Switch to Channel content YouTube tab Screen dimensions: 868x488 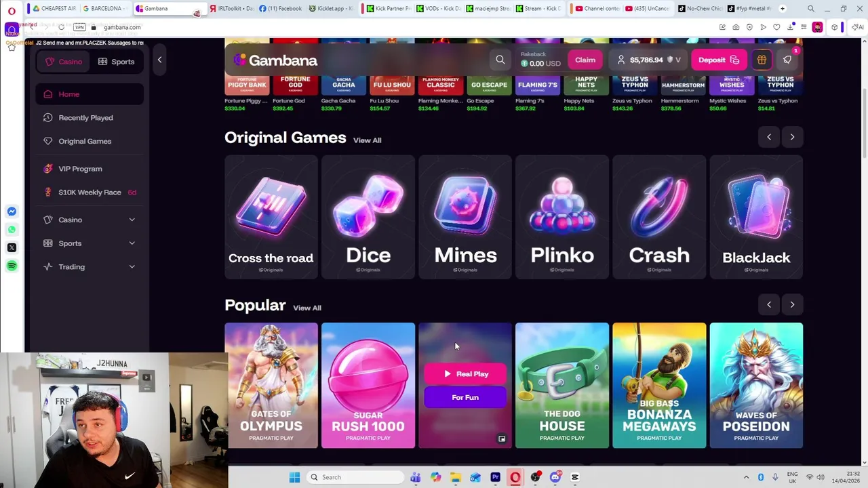(596, 9)
